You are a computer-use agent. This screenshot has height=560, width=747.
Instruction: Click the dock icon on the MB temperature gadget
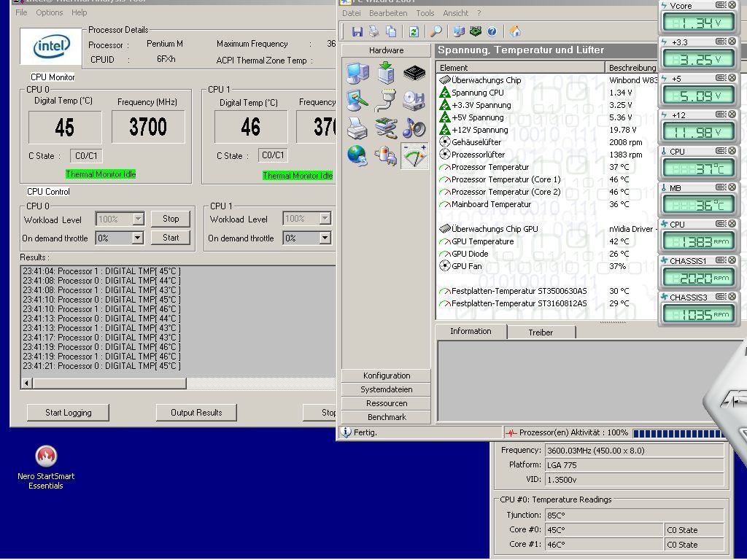point(721,187)
